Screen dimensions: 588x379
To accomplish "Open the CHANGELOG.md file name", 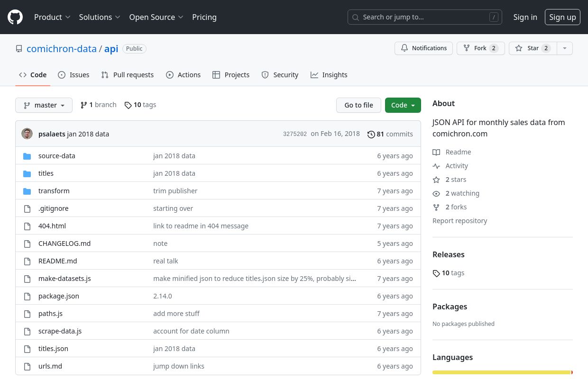I will (64, 244).
